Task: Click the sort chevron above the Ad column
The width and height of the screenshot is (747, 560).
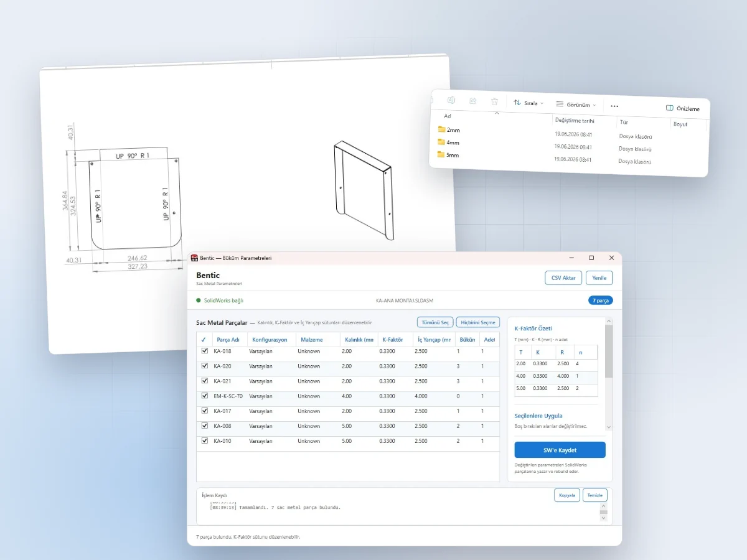Action: coord(497,113)
